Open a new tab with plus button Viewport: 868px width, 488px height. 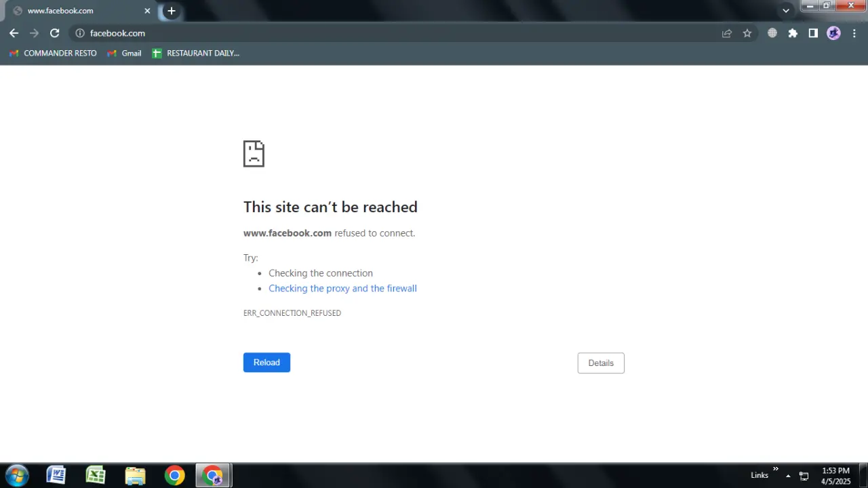(172, 11)
